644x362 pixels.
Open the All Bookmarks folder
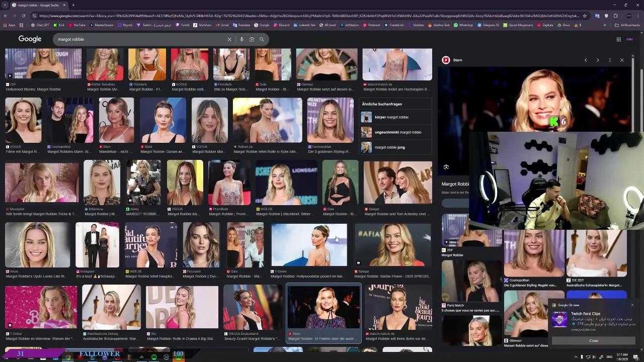[627, 25]
